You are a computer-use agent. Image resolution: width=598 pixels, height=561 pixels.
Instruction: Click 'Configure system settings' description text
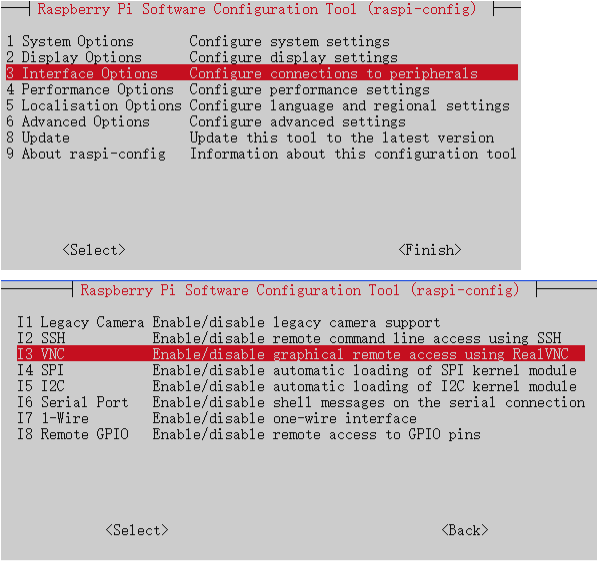pyautogui.click(x=289, y=41)
